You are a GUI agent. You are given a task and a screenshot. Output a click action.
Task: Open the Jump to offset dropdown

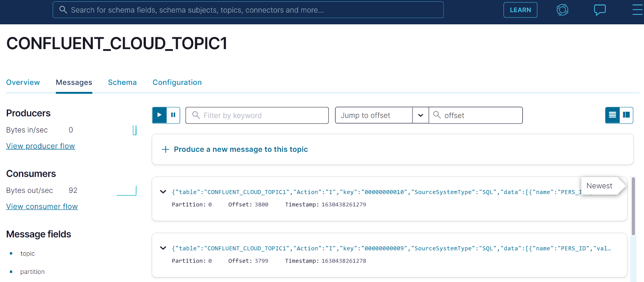click(x=374, y=115)
